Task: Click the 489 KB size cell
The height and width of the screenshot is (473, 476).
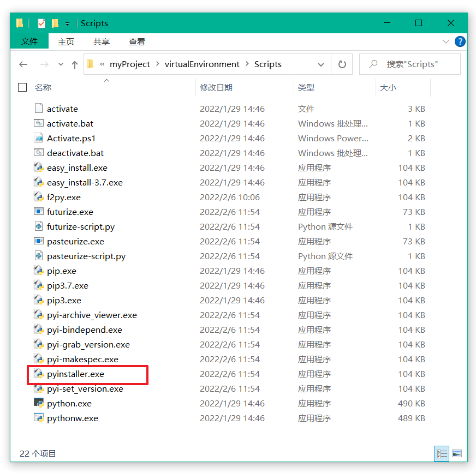Action: [412, 418]
